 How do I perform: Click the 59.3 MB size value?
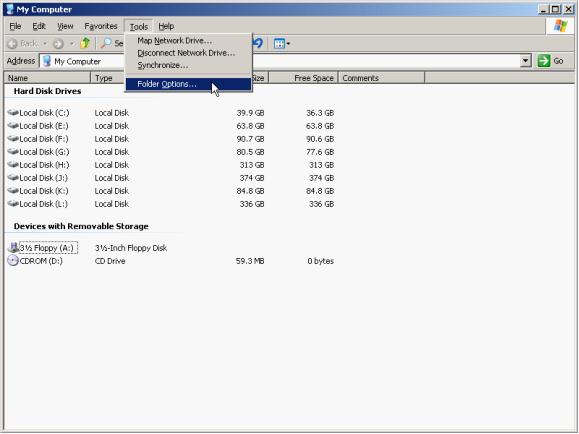[x=250, y=261]
